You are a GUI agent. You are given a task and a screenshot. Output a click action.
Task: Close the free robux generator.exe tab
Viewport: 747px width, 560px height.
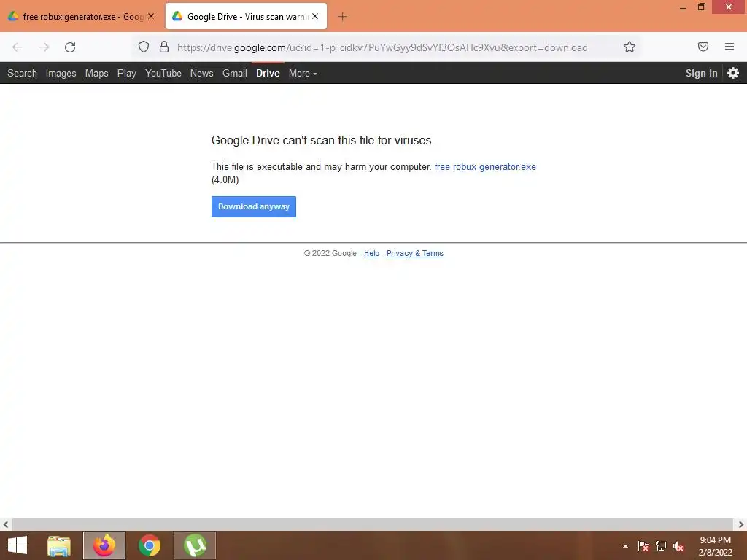pos(151,16)
